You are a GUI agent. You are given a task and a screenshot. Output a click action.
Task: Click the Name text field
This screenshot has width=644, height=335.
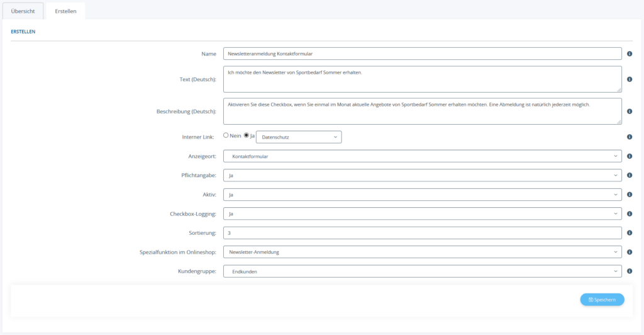point(422,54)
